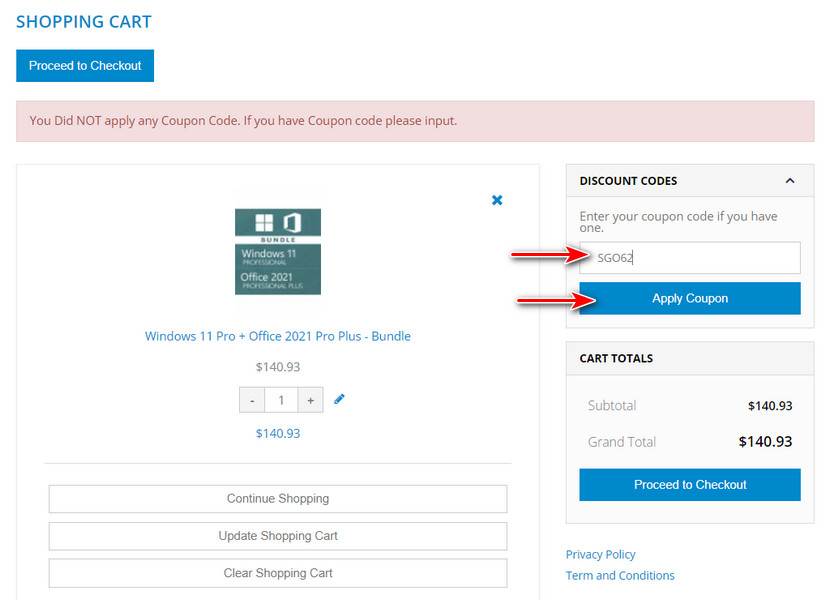Increase quantity with the plus button

coord(311,400)
